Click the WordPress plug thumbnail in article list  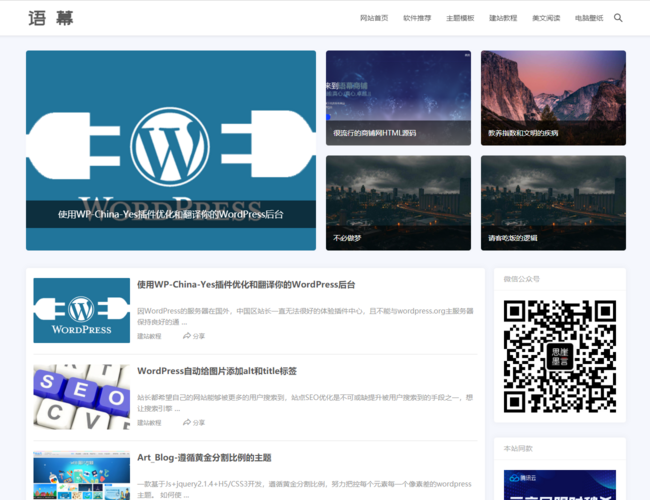pyautogui.click(x=82, y=311)
